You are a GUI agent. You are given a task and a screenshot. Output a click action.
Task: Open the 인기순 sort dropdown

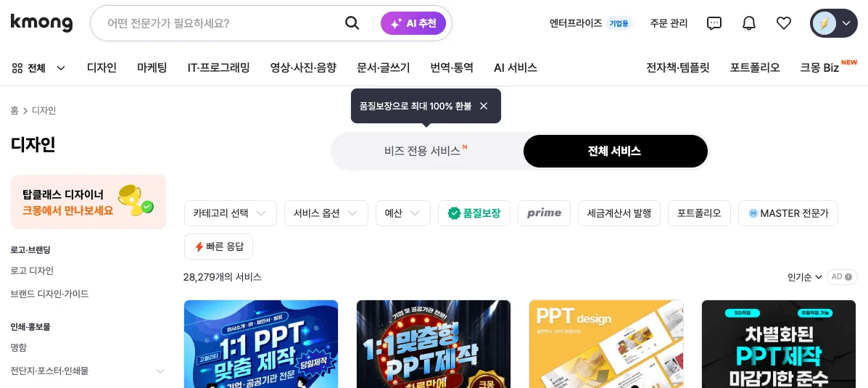click(x=805, y=277)
